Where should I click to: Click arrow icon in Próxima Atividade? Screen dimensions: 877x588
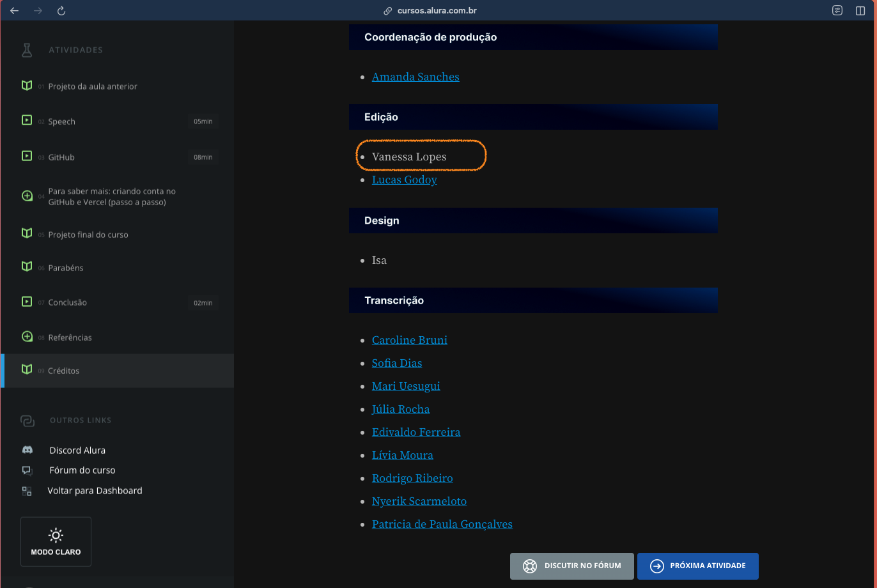point(656,566)
